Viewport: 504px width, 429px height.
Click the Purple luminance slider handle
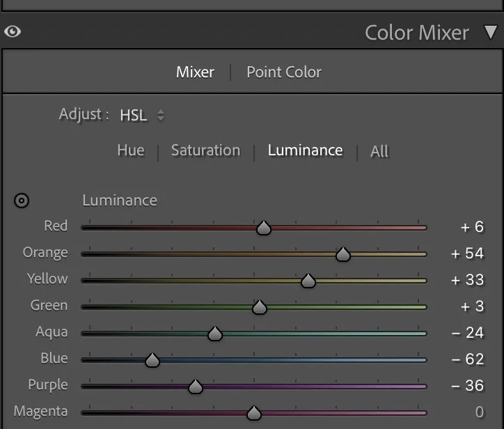point(196,387)
